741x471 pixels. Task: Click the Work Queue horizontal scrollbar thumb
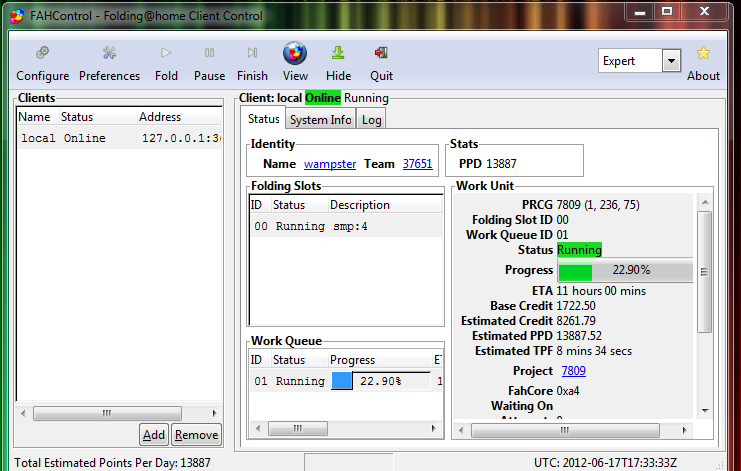(298, 428)
